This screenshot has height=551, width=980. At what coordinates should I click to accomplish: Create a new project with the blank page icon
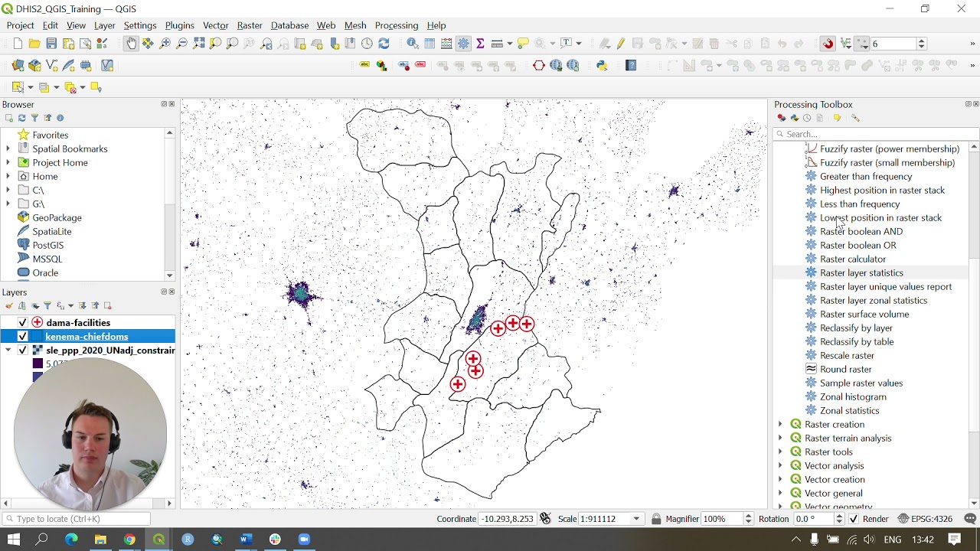[17, 44]
